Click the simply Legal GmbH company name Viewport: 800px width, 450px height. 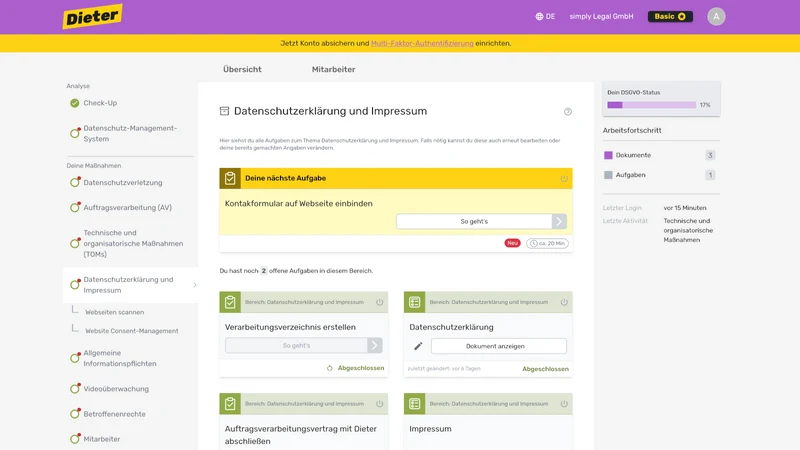[601, 16]
